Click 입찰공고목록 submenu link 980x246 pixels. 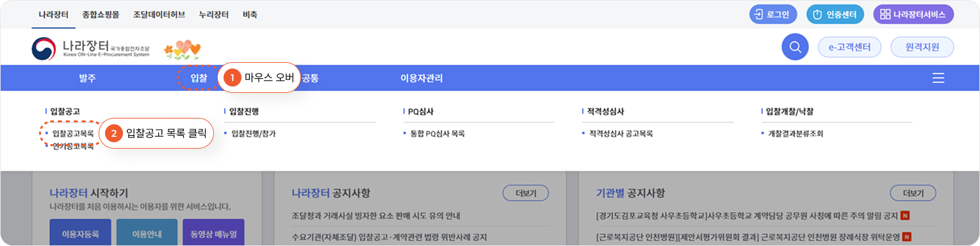click(x=73, y=134)
